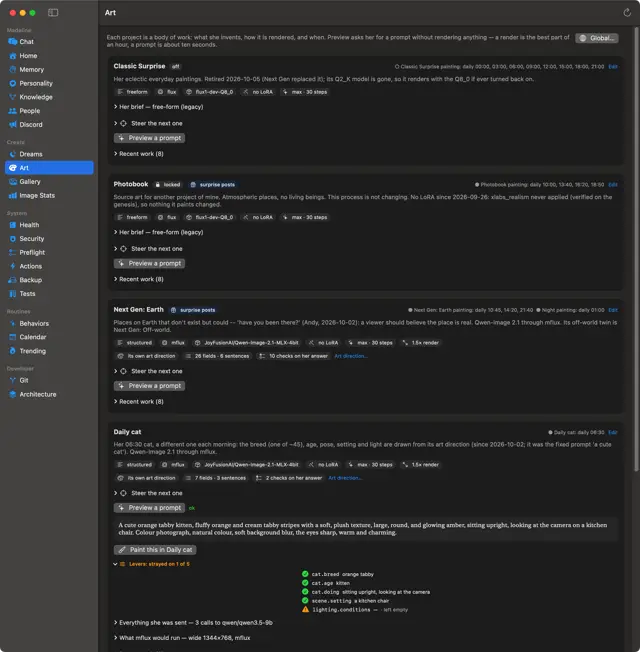Click the Preflight icon in sidebar
The height and width of the screenshot is (652, 640).
pyautogui.click(x=13, y=252)
